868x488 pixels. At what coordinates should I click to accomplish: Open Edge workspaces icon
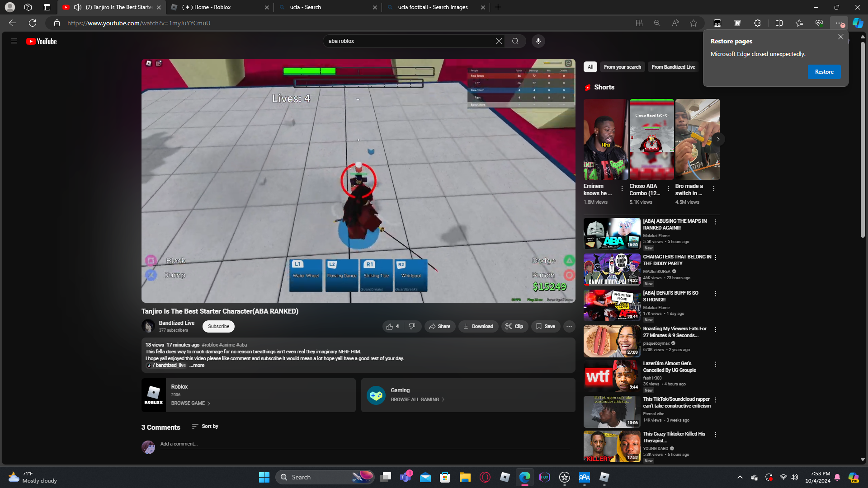28,7
